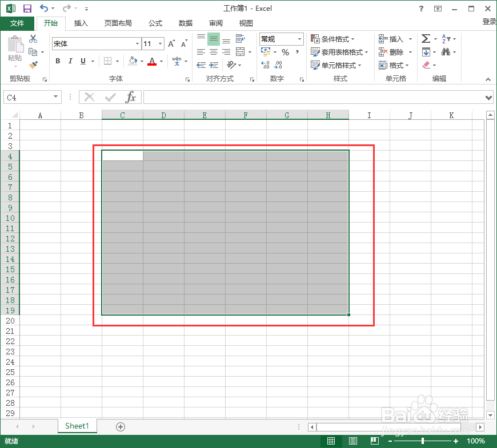Click the AutoSum sigma icon
Image resolution: width=497 pixels, height=448 pixels.
[x=426, y=39]
